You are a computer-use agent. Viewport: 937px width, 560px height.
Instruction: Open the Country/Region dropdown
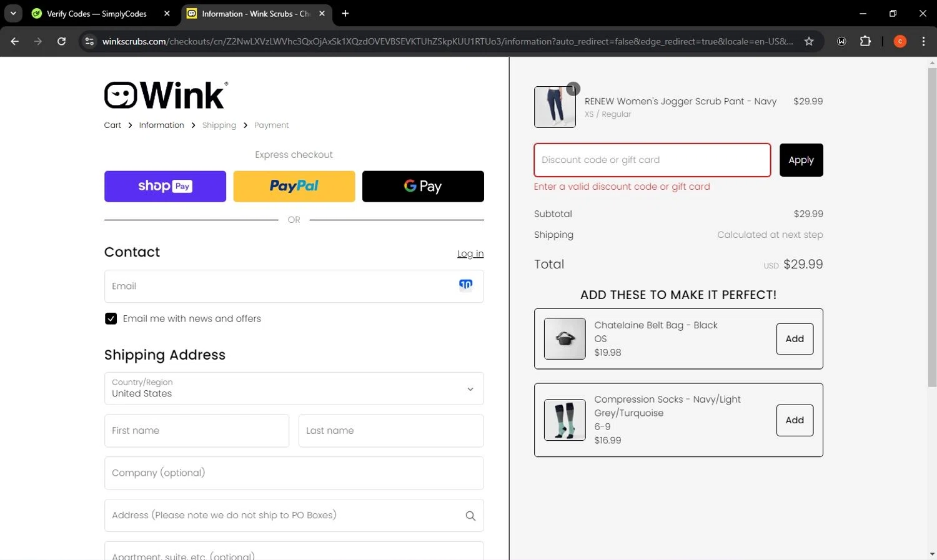tap(294, 388)
